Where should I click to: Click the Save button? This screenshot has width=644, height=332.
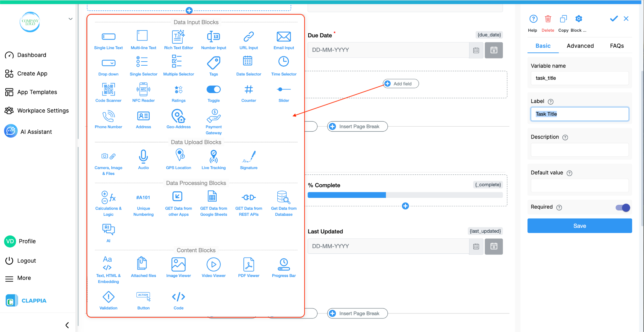pos(580,226)
